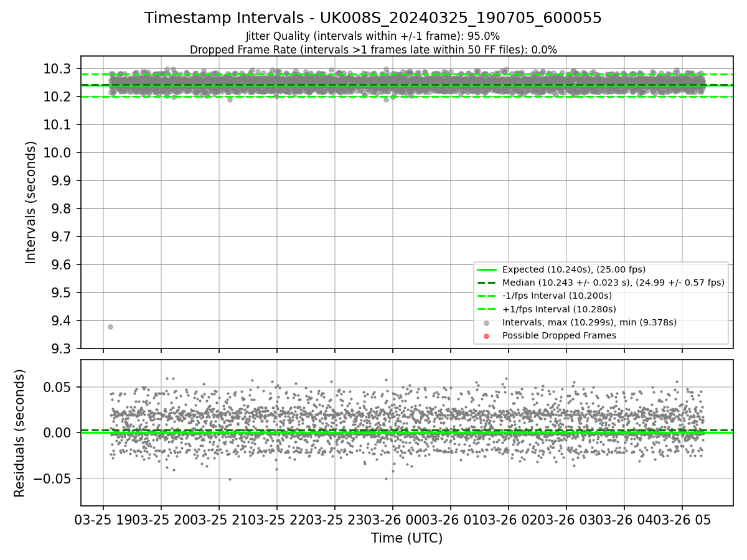Click the 'Time (UTC)' x-axis label

(x=406, y=538)
